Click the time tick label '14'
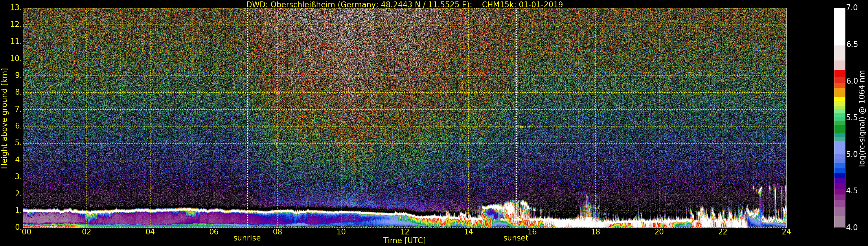 click(468, 232)
